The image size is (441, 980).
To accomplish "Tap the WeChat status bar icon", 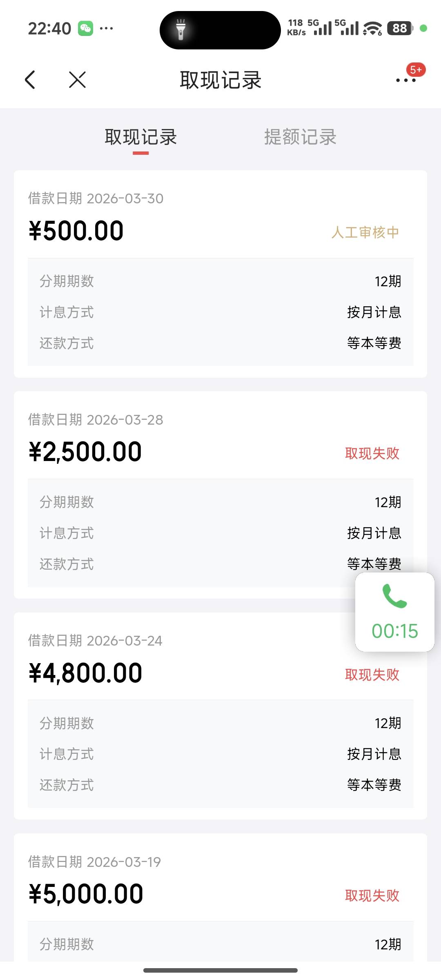I will pos(85,28).
